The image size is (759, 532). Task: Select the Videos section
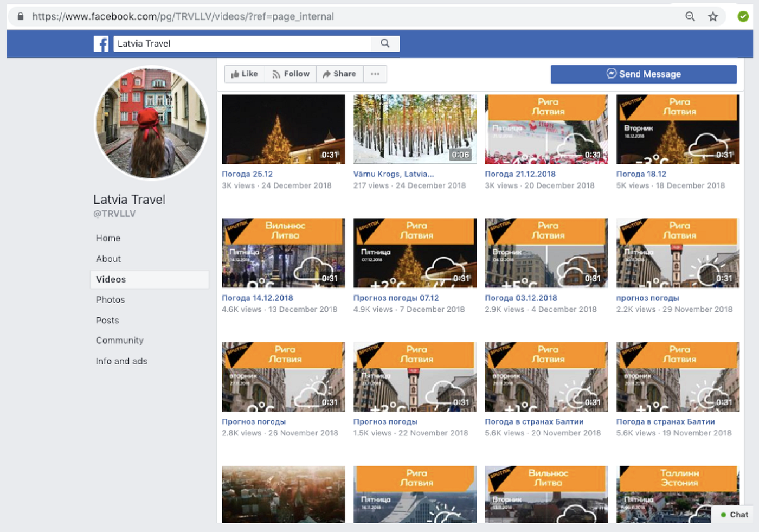point(150,279)
